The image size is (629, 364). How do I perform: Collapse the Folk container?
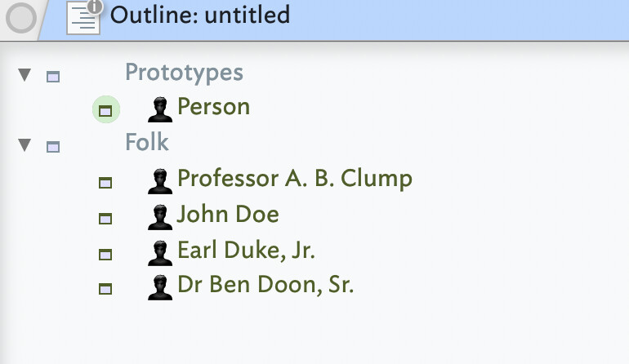click(x=25, y=145)
